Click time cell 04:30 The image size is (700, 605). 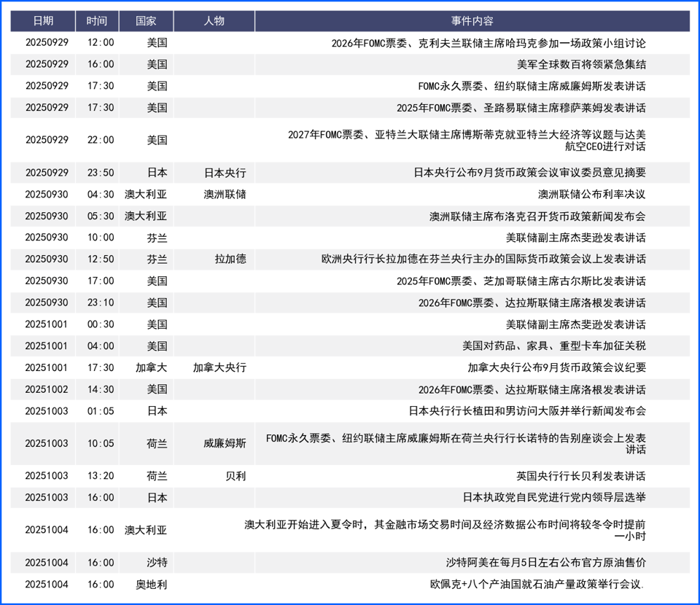pos(101,195)
